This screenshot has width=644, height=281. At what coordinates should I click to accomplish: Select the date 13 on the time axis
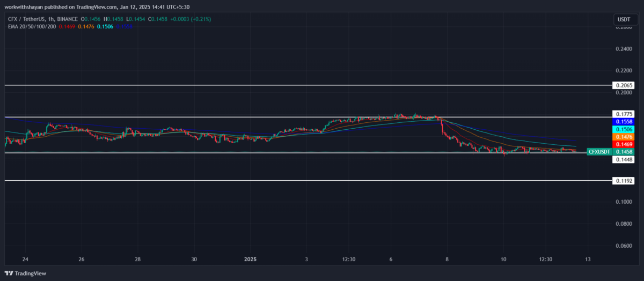588,260
